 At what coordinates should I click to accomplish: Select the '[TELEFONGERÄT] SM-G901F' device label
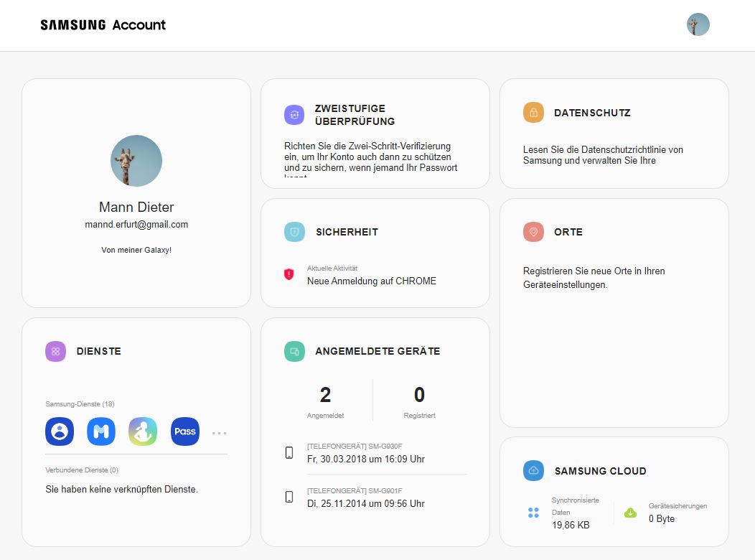(355, 490)
